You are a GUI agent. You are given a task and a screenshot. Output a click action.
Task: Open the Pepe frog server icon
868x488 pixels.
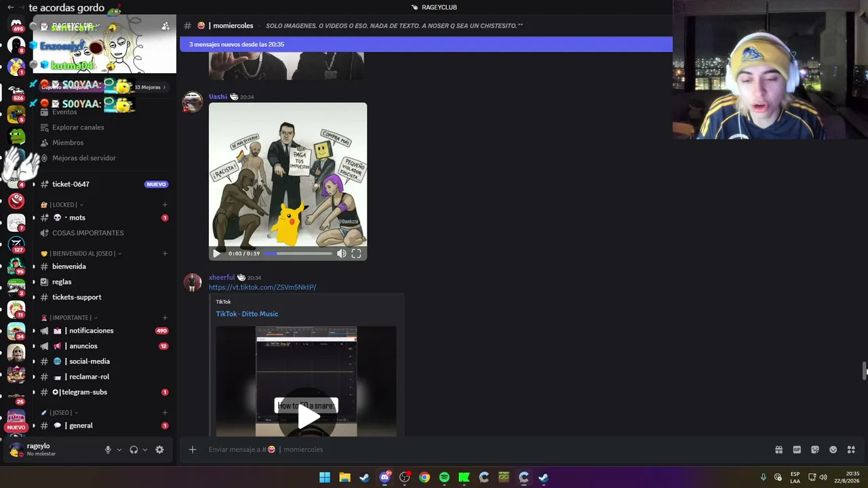tap(16, 136)
